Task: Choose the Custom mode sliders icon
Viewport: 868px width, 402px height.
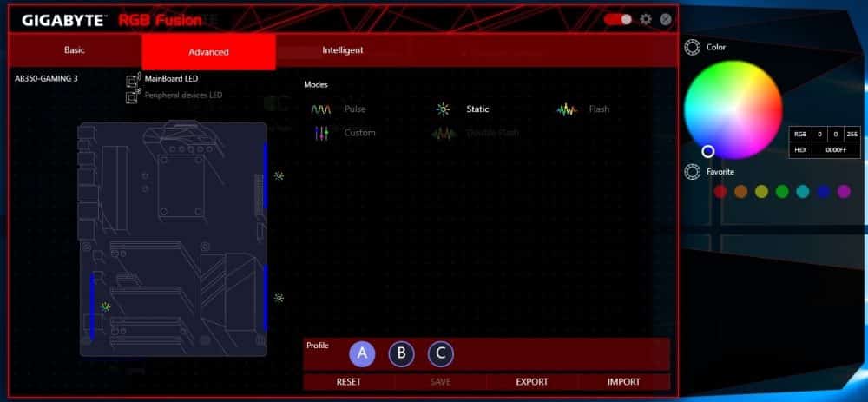Action: [322, 133]
